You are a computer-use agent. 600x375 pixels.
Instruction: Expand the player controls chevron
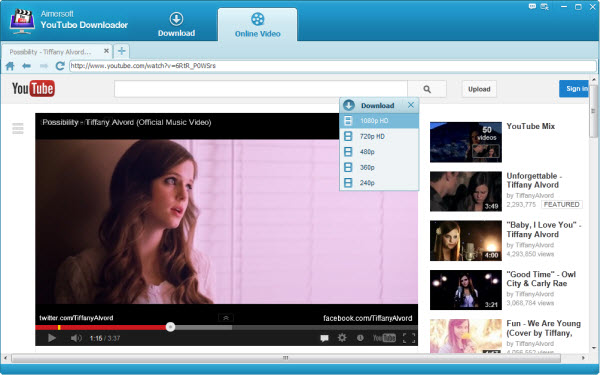coord(226,318)
